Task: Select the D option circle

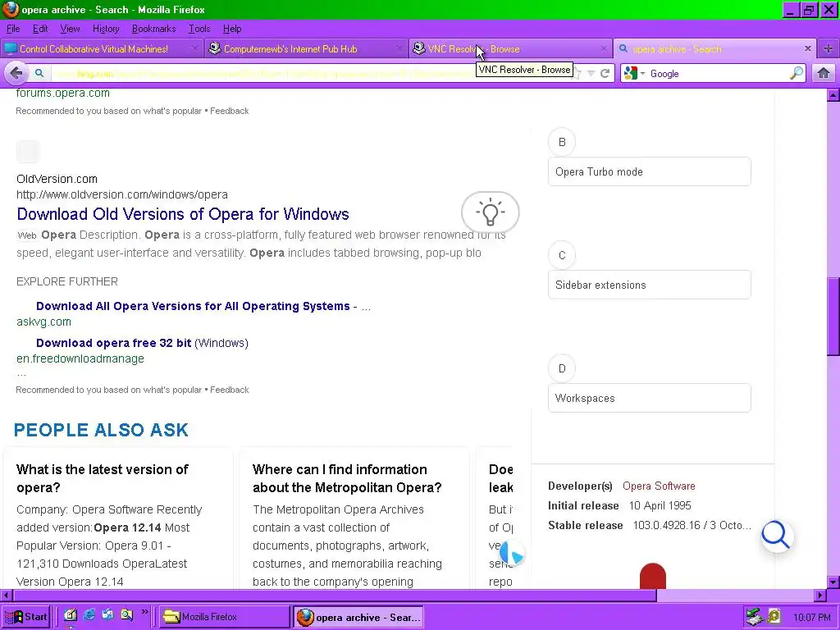Action: click(x=562, y=368)
